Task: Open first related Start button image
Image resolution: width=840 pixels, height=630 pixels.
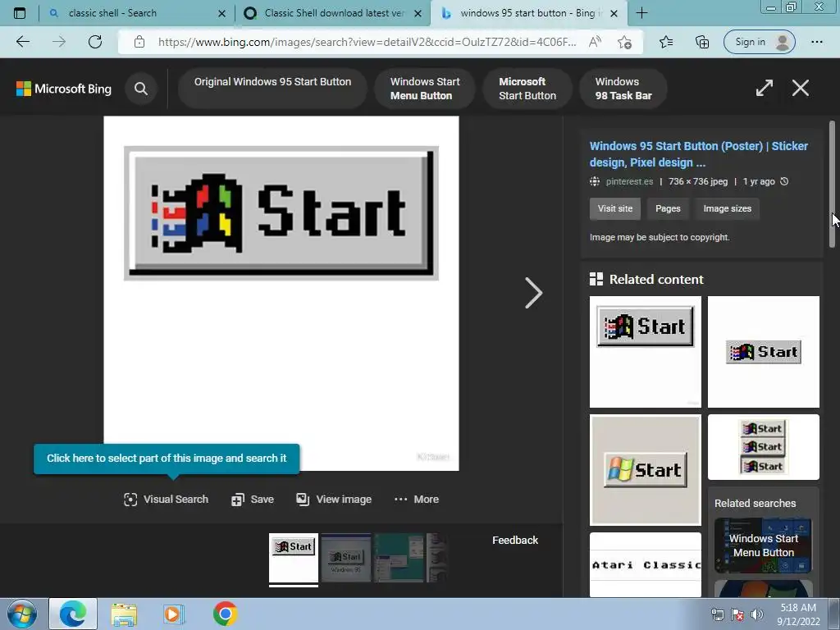Action: (645, 352)
